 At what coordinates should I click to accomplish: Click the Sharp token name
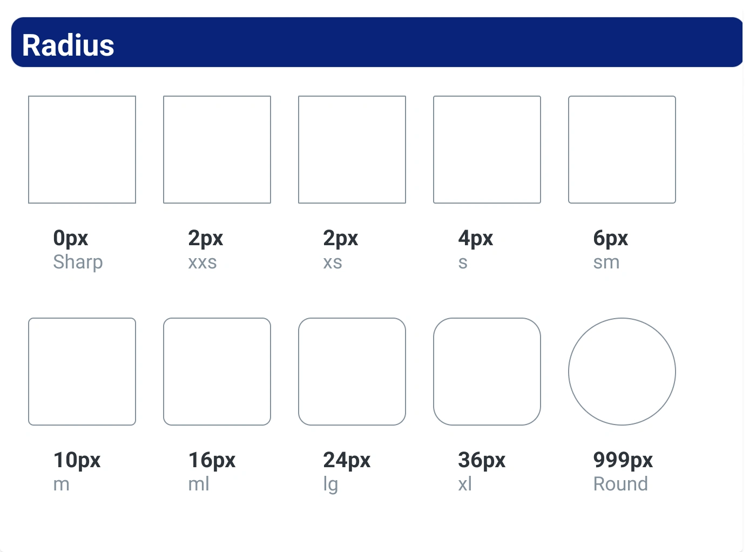pos(78,262)
